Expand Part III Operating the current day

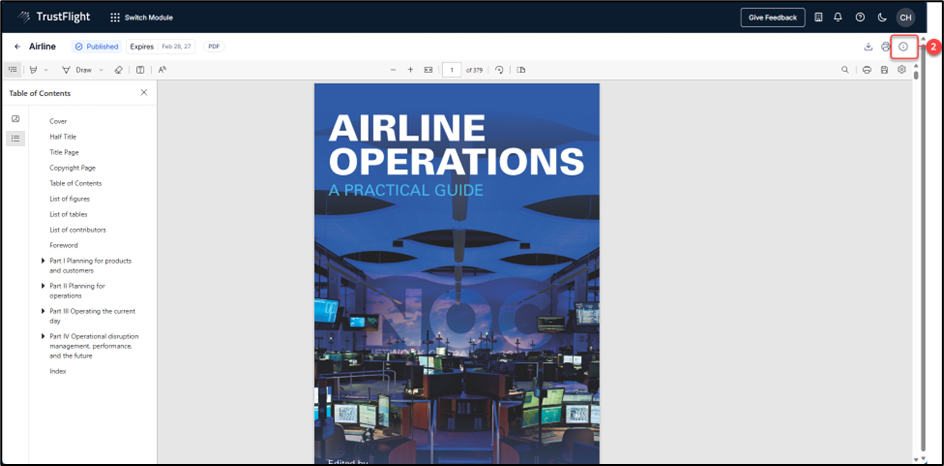tap(42, 311)
